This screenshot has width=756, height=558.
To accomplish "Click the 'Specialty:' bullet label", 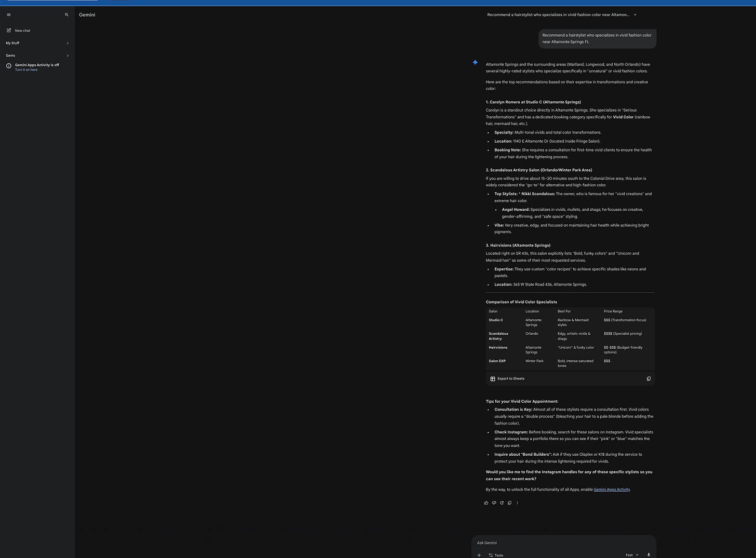I will tap(504, 132).
